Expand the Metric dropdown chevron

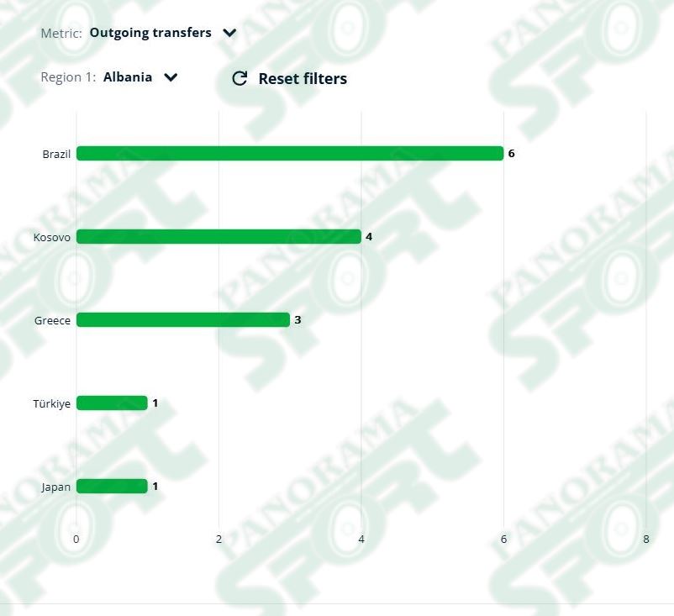click(x=230, y=33)
